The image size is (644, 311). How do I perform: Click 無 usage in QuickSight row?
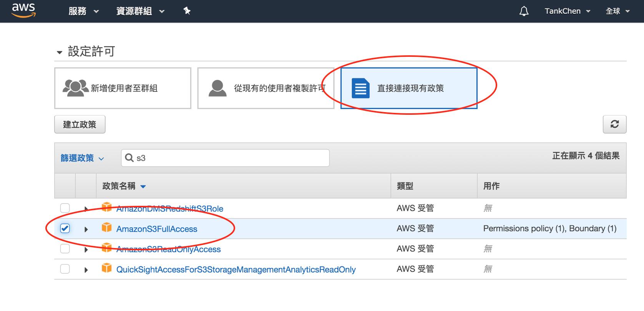click(488, 270)
